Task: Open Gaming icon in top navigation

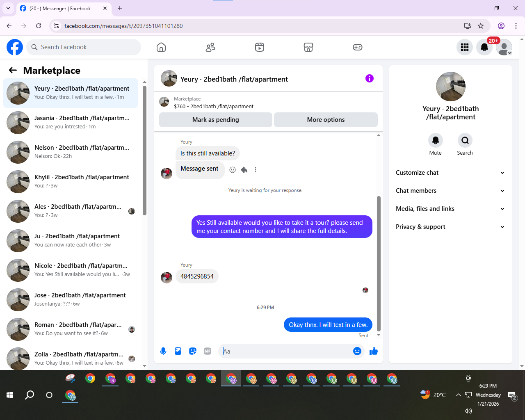Action: 358,47
